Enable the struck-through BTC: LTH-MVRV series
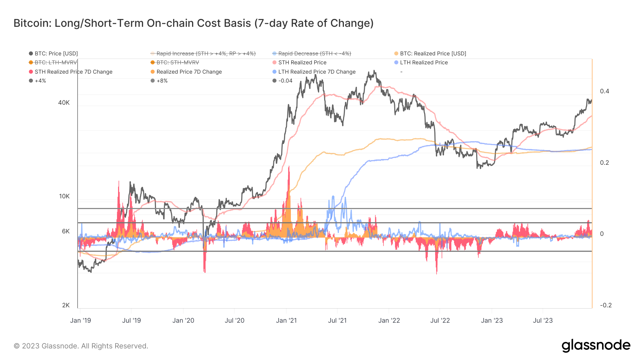This screenshot has height=362, width=644. (x=53, y=63)
